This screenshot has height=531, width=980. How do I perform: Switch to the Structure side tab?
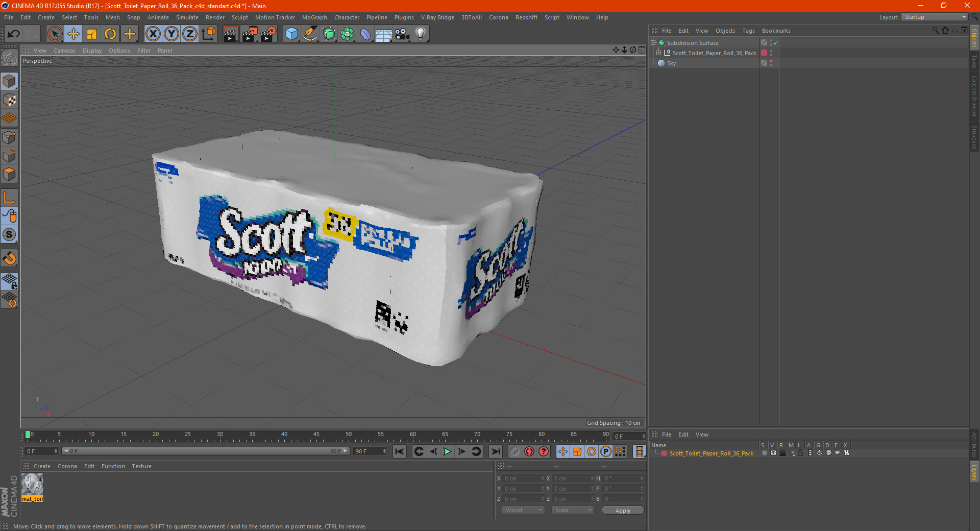[x=974, y=137]
